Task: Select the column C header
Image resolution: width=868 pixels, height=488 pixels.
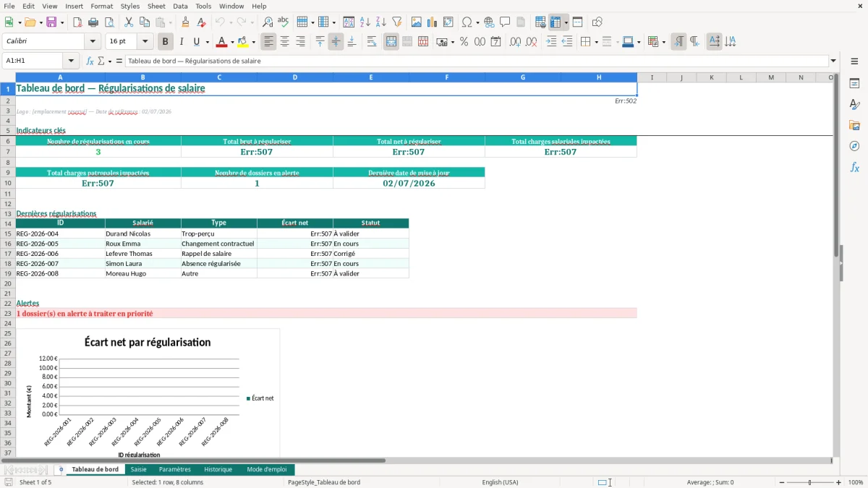Action: [x=219, y=77]
